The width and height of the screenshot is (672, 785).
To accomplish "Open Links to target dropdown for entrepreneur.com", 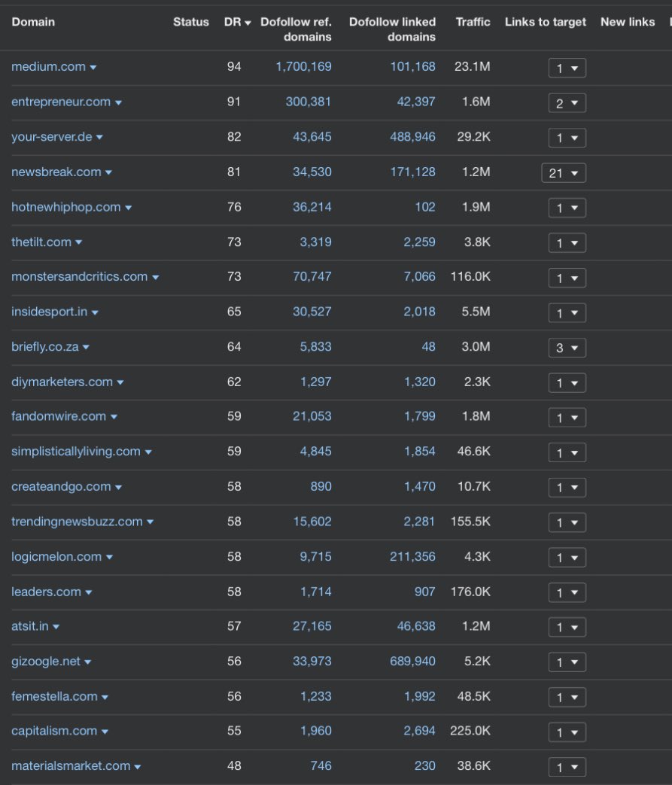I will [x=567, y=103].
